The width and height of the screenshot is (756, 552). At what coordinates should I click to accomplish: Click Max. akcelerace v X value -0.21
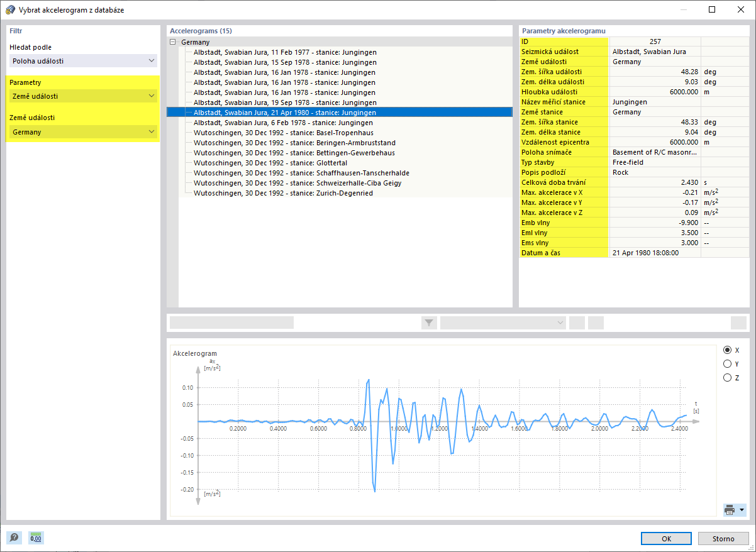[655, 192]
